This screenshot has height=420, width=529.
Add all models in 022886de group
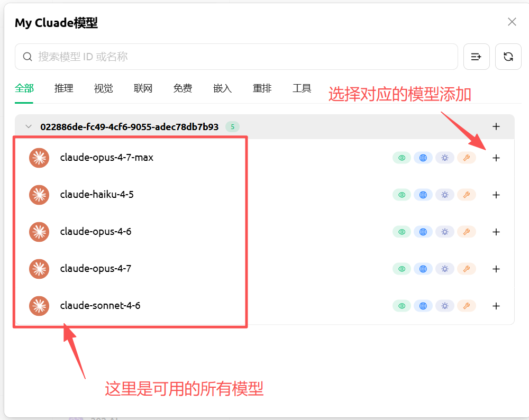[496, 126]
